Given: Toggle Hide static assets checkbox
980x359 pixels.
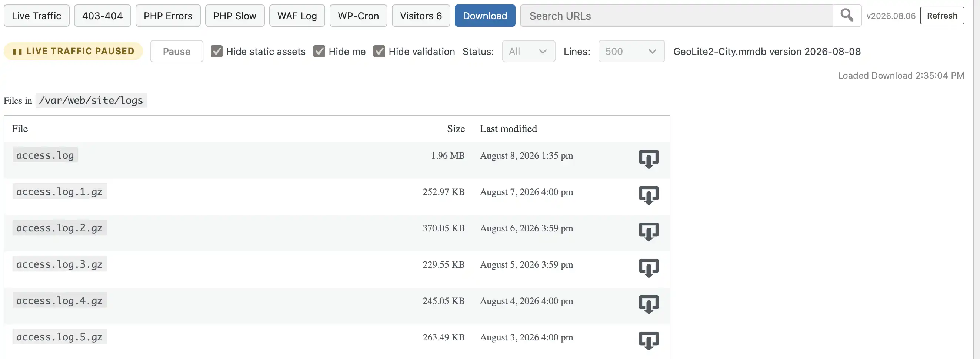Looking at the screenshot, I should (216, 51).
